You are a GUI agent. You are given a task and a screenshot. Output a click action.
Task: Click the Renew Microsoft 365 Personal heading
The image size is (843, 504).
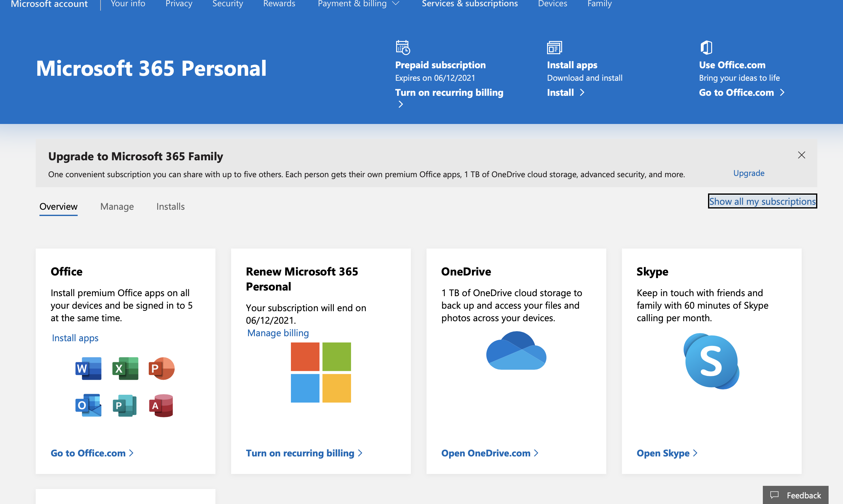click(x=302, y=279)
